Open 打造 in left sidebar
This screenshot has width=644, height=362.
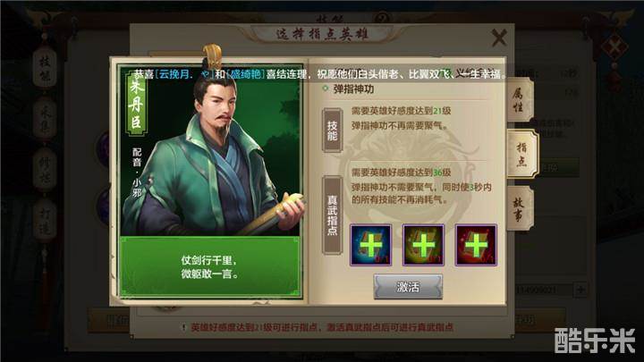(45, 222)
